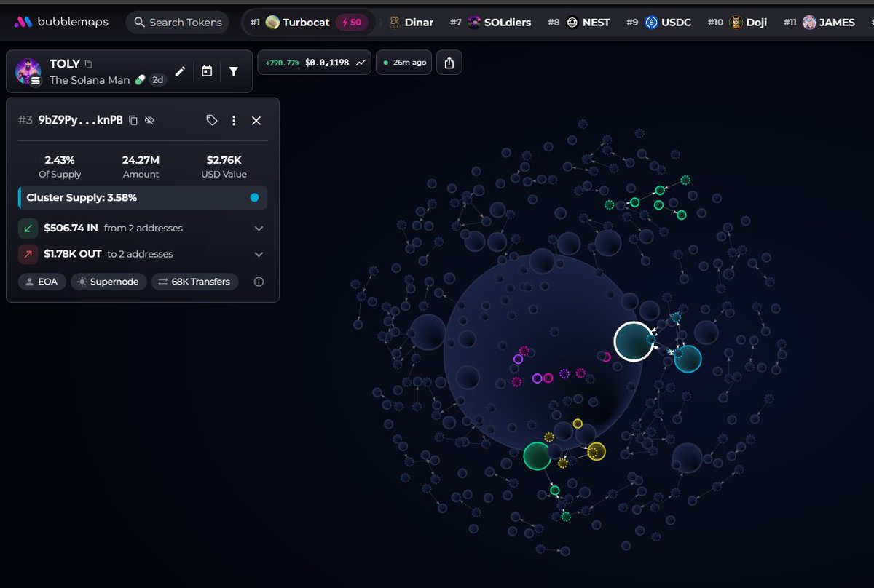Open trending token #7 SOLdiers
This screenshot has height=588, width=874.
pyautogui.click(x=492, y=23)
